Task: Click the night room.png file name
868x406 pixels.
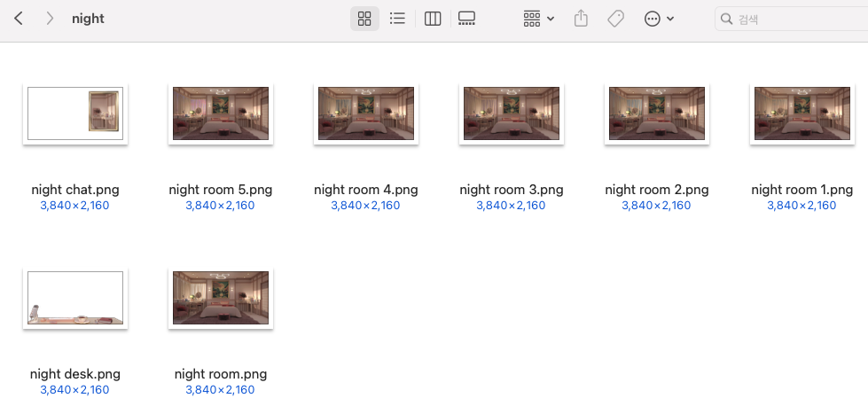Action: click(x=221, y=374)
